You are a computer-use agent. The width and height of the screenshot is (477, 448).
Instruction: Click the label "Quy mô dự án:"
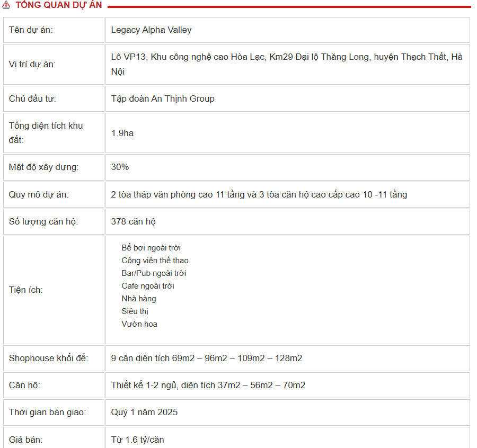point(39,194)
